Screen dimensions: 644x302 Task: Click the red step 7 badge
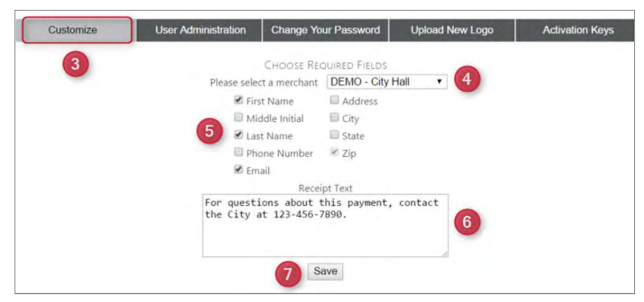[288, 273]
